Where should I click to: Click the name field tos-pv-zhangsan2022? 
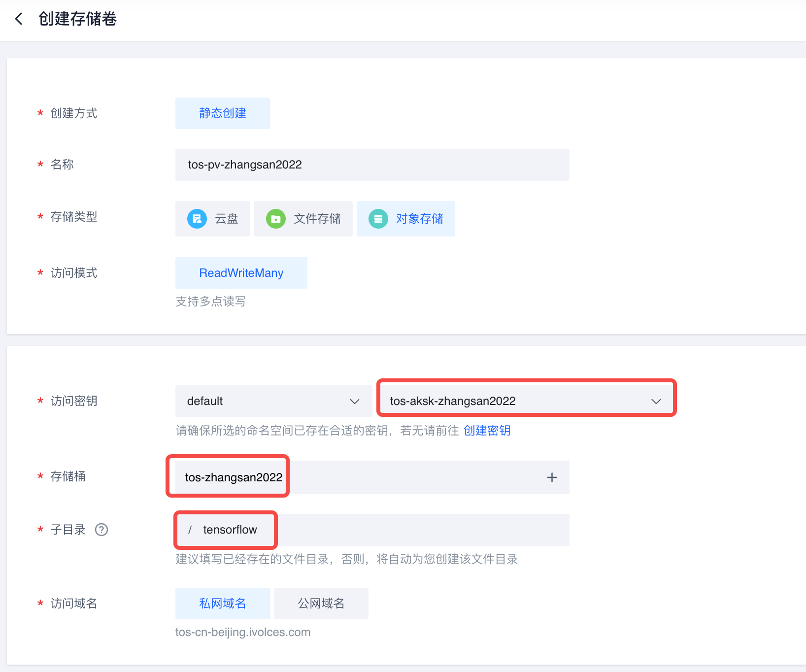372,165
